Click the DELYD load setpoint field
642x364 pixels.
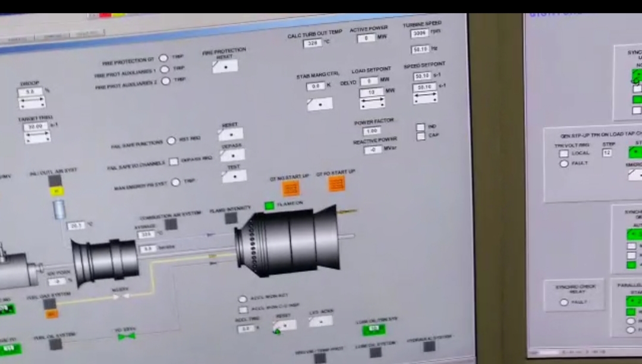click(369, 81)
